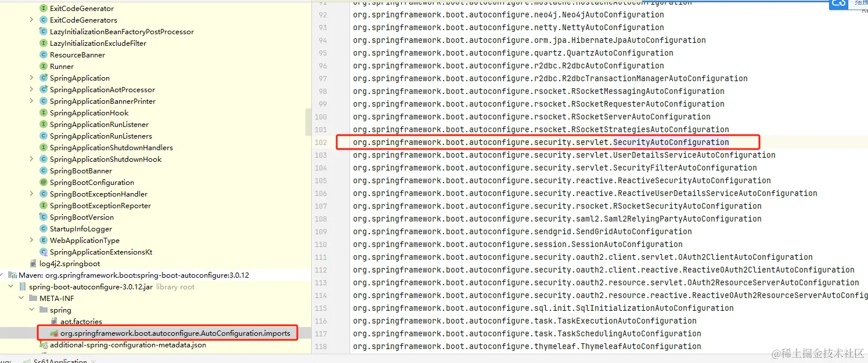The image size is (868, 363).
Task: Click the file icon beside aot.factories
Action: [x=54, y=322]
